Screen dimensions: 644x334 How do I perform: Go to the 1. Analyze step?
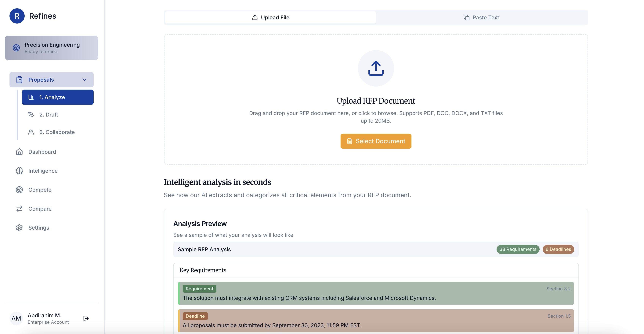point(57,97)
